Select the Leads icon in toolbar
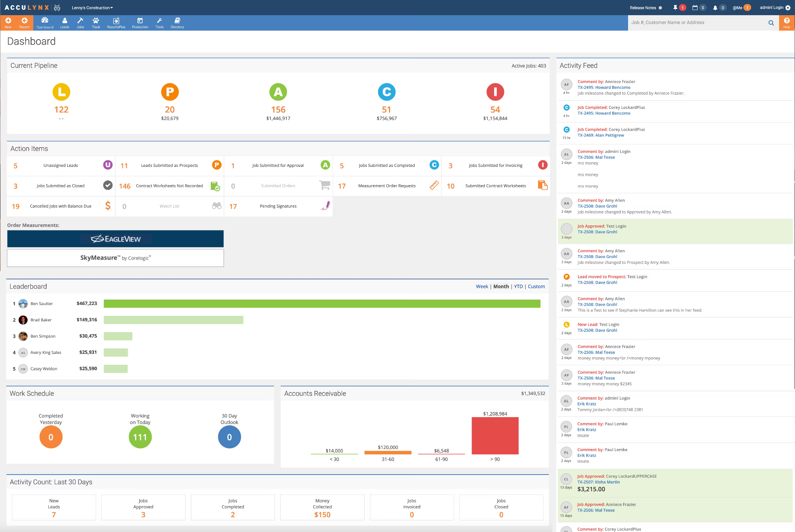 point(64,23)
